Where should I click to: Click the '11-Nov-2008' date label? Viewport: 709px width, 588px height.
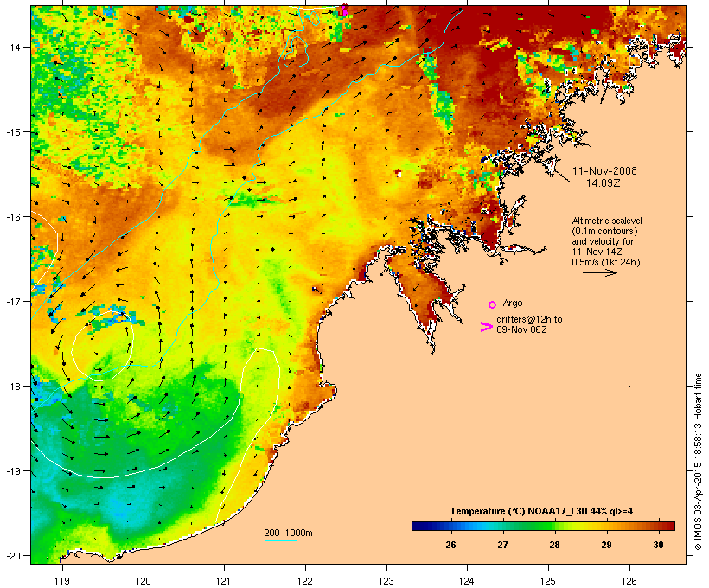tap(604, 171)
